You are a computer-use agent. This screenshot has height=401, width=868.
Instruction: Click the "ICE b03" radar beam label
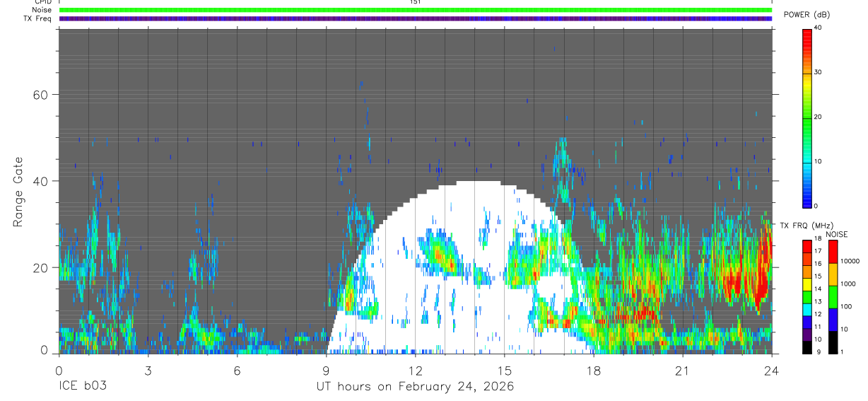(83, 387)
